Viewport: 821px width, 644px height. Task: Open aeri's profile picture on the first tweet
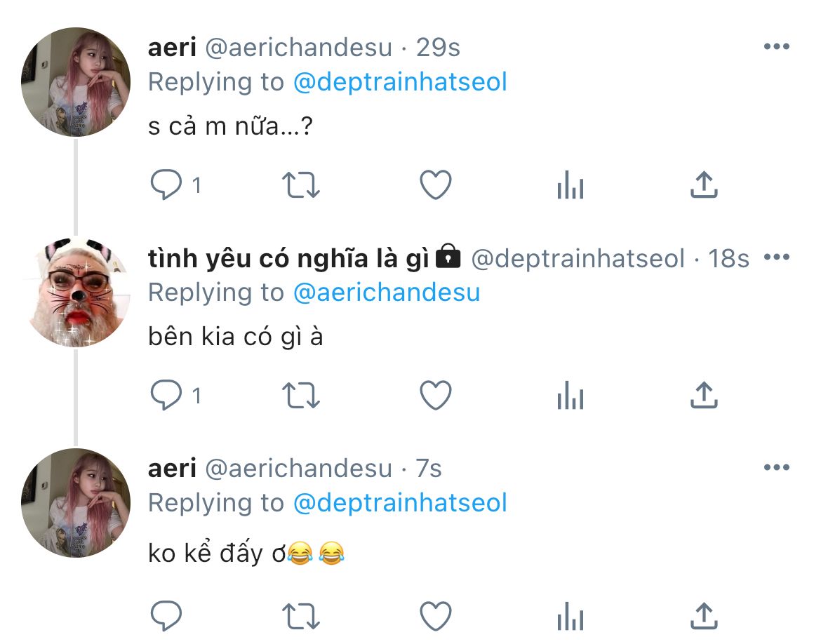pyautogui.click(x=76, y=82)
